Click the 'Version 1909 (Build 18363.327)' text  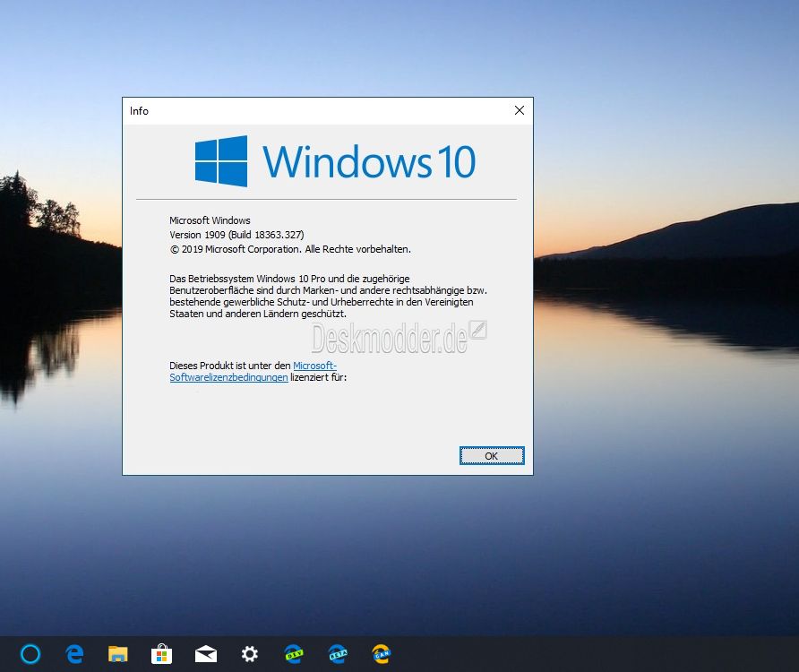[236, 235]
